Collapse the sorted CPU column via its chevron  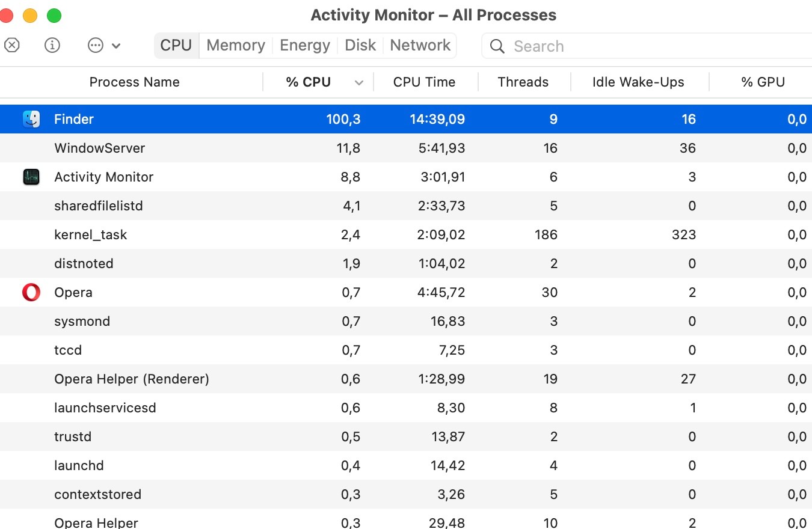pos(359,82)
